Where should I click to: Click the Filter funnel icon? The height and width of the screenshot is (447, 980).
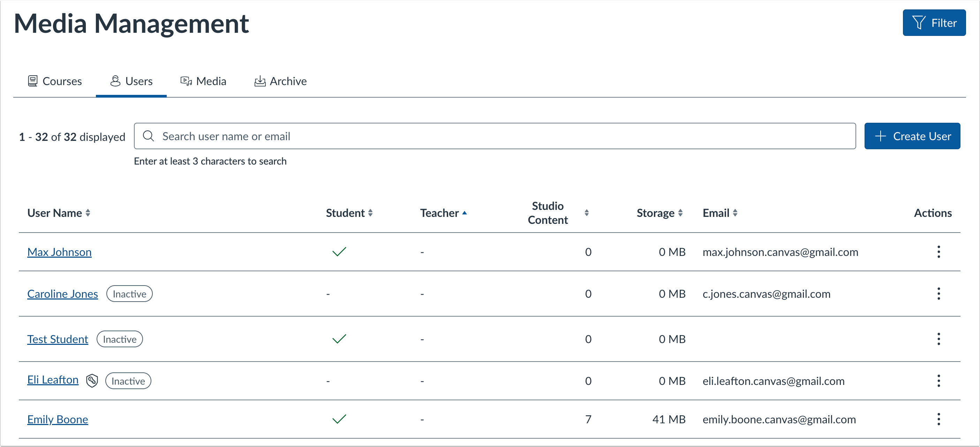coord(919,22)
